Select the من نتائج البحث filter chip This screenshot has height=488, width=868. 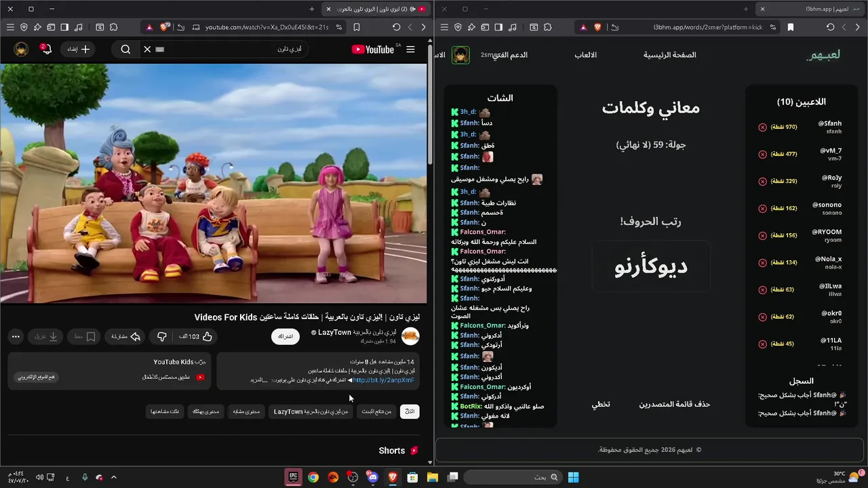pyautogui.click(x=377, y=411)
